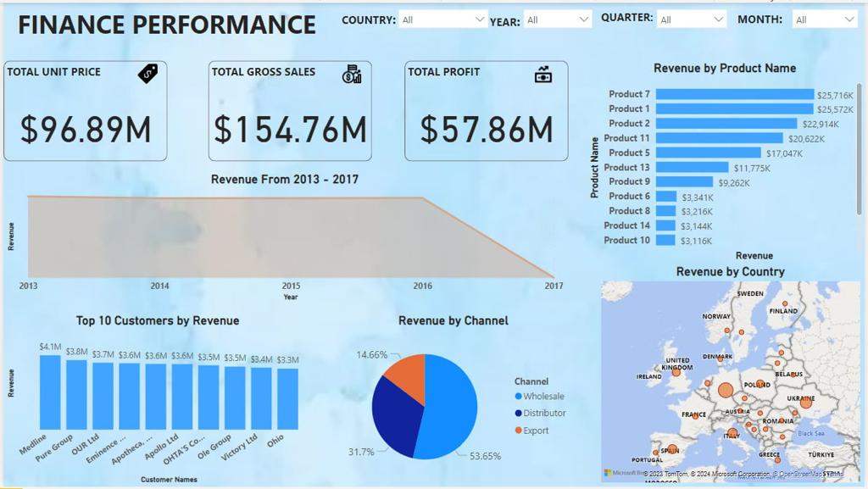Select the Product 11 revenue bar
868x489 pixels.
[x=719, y=138]
